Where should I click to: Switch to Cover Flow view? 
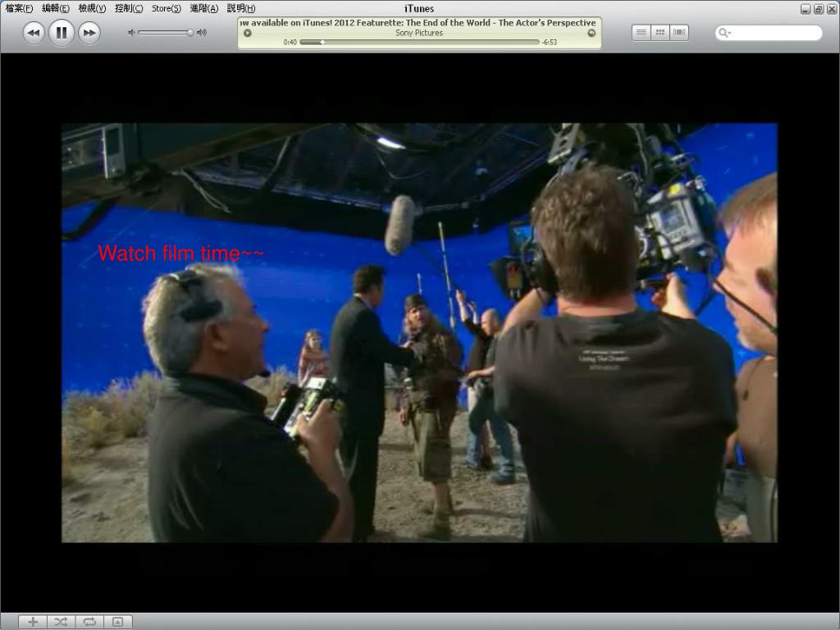[679, 33]
